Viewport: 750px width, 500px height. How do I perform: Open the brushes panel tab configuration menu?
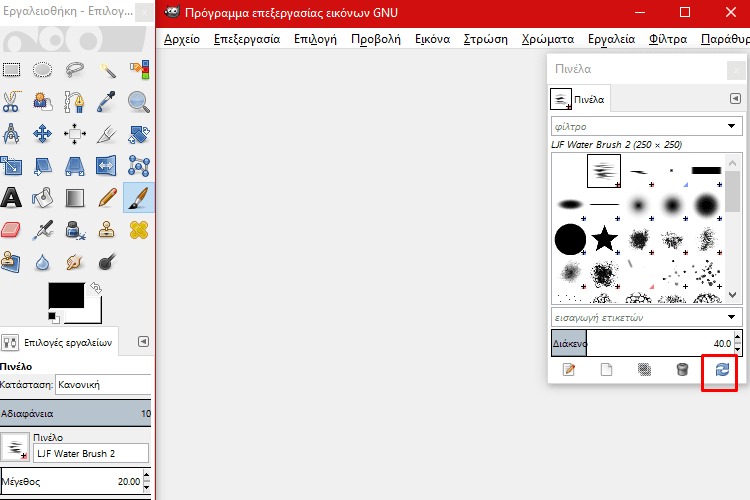[x=735, y=99]
